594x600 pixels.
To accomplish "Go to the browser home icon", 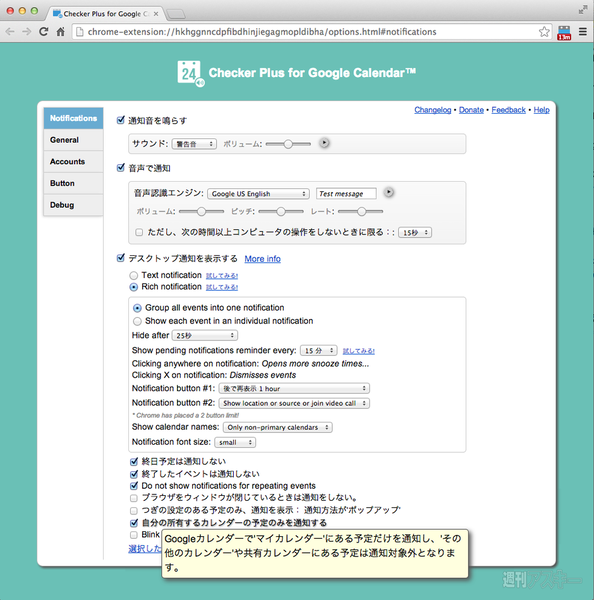I will (60, 32).
